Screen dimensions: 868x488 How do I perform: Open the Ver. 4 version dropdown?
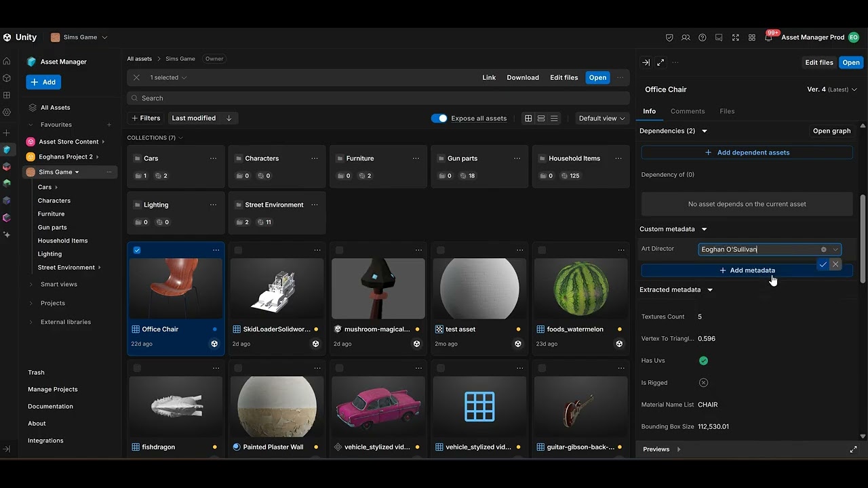[832, 89]
